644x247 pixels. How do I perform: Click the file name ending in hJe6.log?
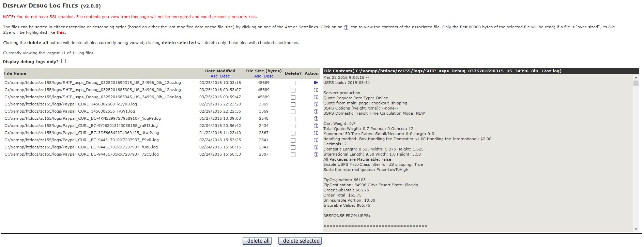click(x=81, y=147)
